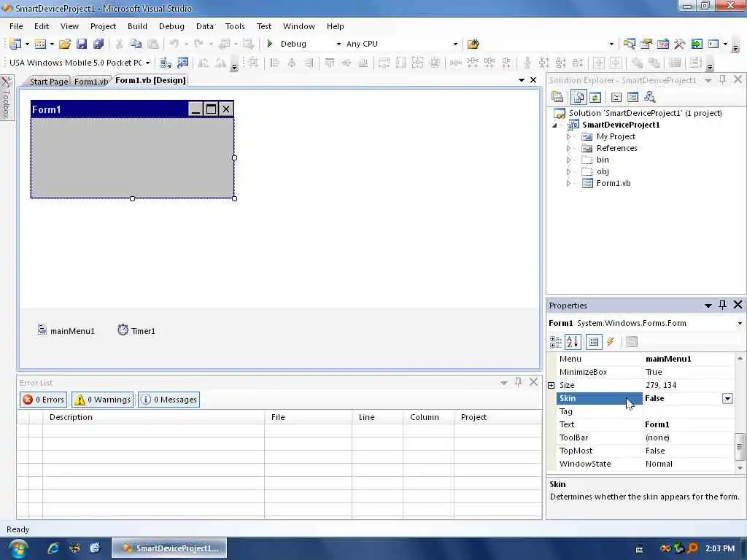The image size is (747, 560).
Task: Expand the bin folder node
Action: [568, 160]
